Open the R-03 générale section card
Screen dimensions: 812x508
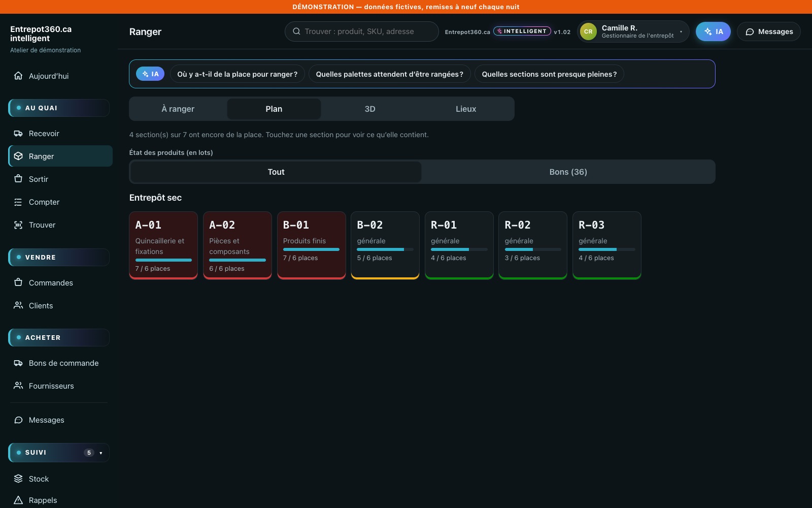click(x=607, y=245)
